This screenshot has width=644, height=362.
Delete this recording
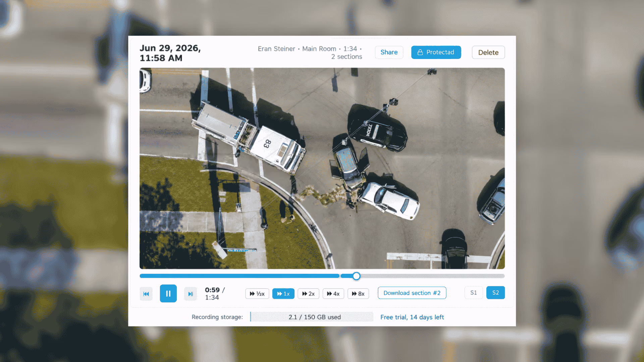tap(488, 52)
